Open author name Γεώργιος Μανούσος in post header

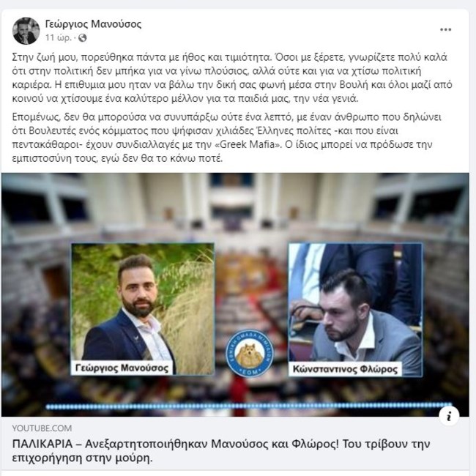(x=93, y=23)
